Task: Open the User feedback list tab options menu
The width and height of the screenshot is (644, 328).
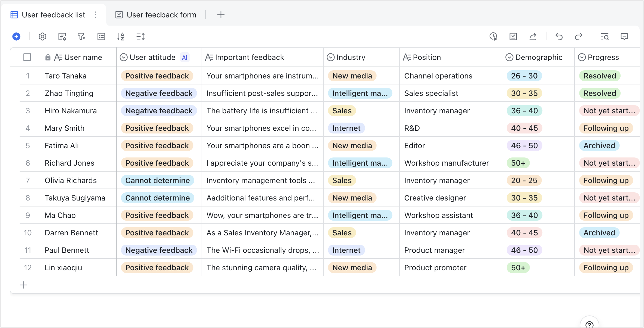Action: tap(96, 15)
